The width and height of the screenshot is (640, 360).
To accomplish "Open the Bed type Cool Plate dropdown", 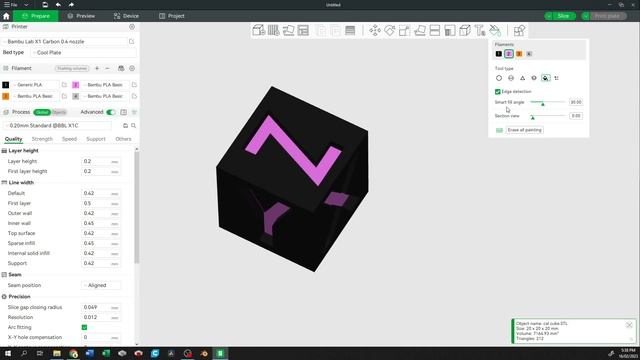I will point(83,53).
